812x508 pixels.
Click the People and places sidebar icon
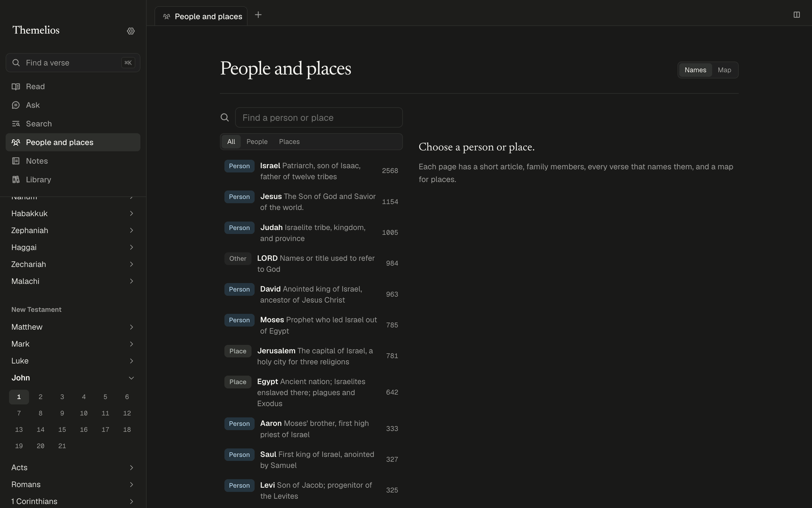16,142
